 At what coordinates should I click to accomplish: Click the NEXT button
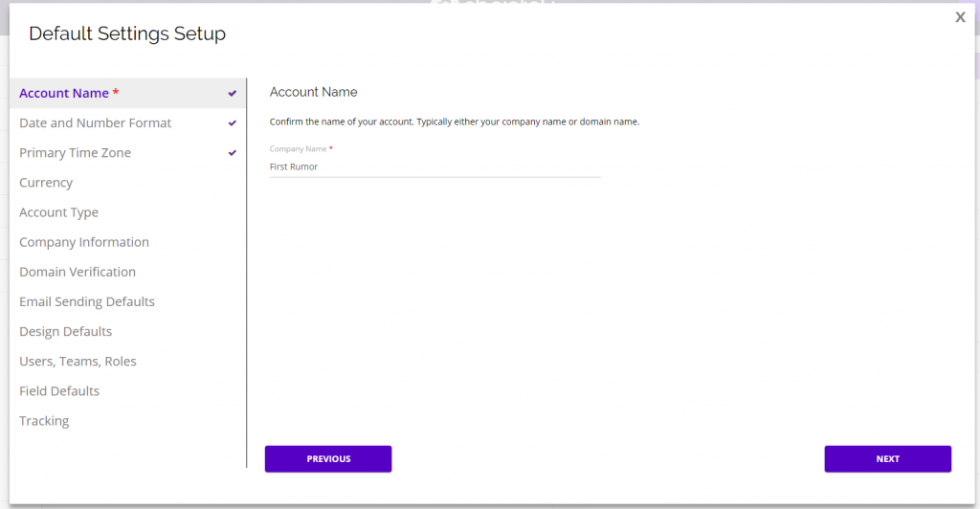click(887, 459)
